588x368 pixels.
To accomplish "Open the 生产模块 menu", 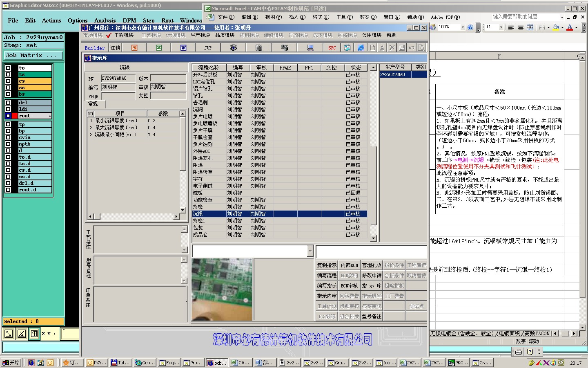I will pyautogui.click(x=200, y=35).
